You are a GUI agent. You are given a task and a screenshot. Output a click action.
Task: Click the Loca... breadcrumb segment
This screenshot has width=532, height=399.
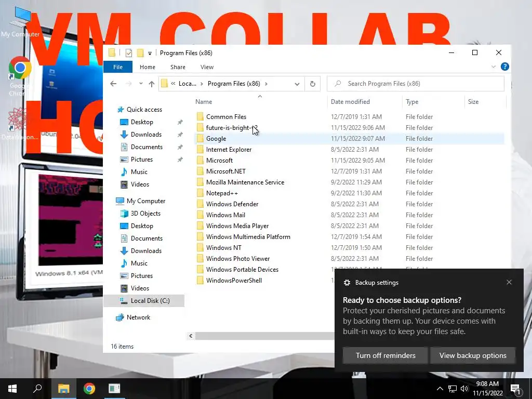pyautogui.click(x=187, y=84)
